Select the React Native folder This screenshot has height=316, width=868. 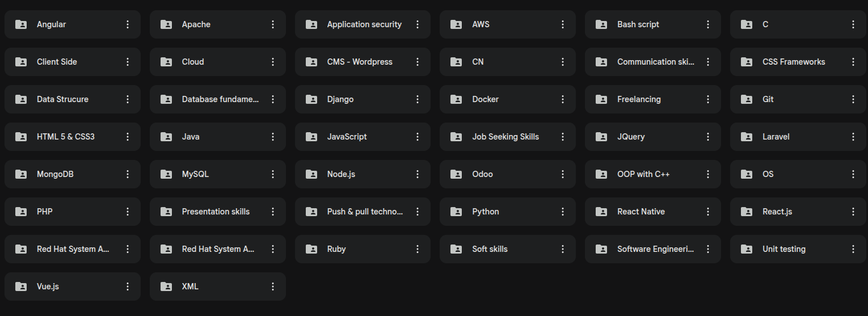[x=653, y=212]
